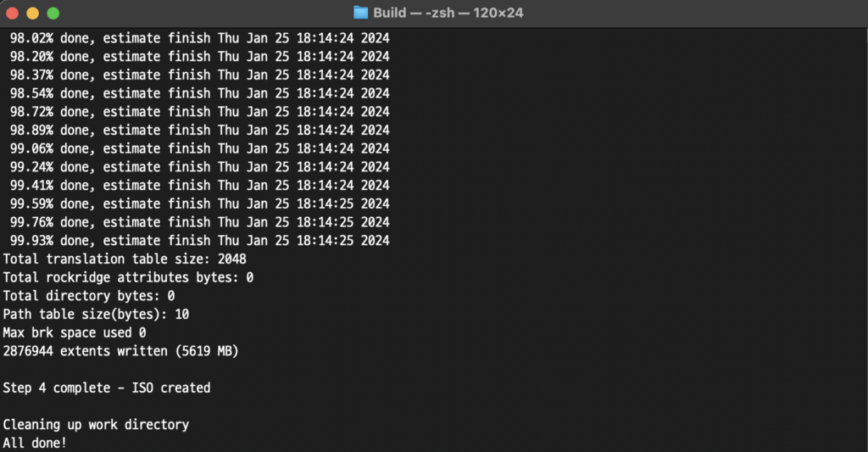Click the "99.93% done" progress line
The width and height of the screenshot is (868, 452).
199,241
